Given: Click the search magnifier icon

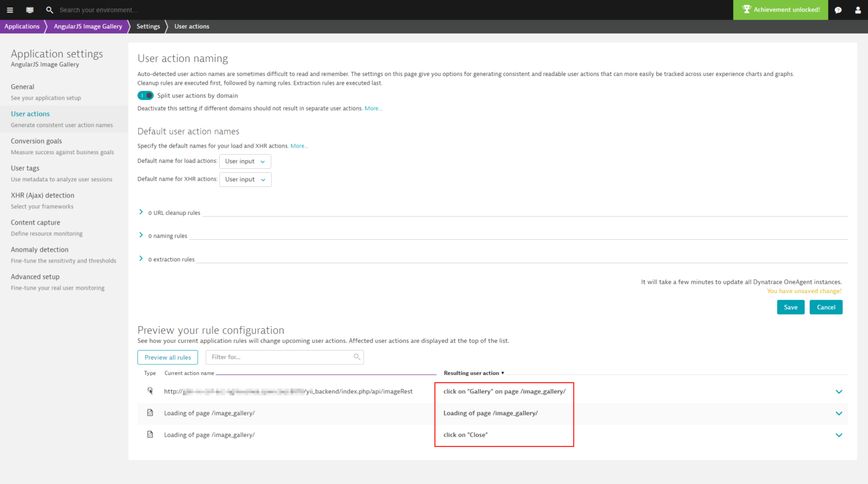Looking at the screenshot, I should (x=49, y=10).
